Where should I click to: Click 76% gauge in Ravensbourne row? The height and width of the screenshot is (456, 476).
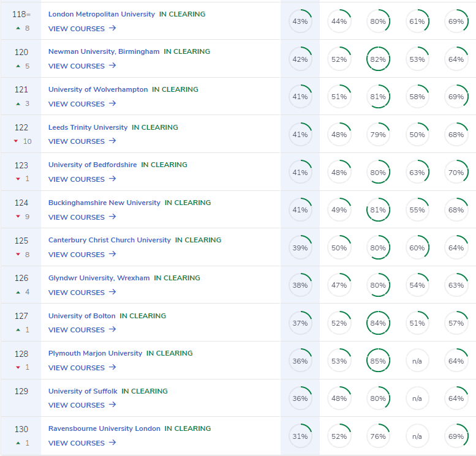click(378, 436)
